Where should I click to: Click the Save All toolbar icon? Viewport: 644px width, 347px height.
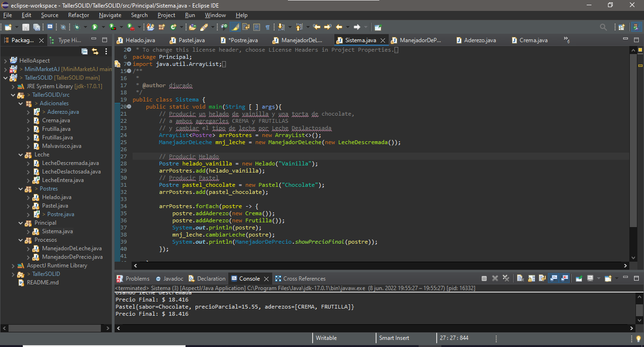click(36, 27)
